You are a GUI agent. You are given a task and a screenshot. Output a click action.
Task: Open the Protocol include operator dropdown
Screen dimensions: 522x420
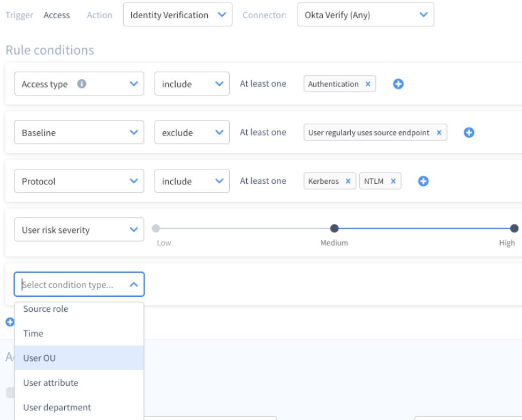tap(192, 182)
